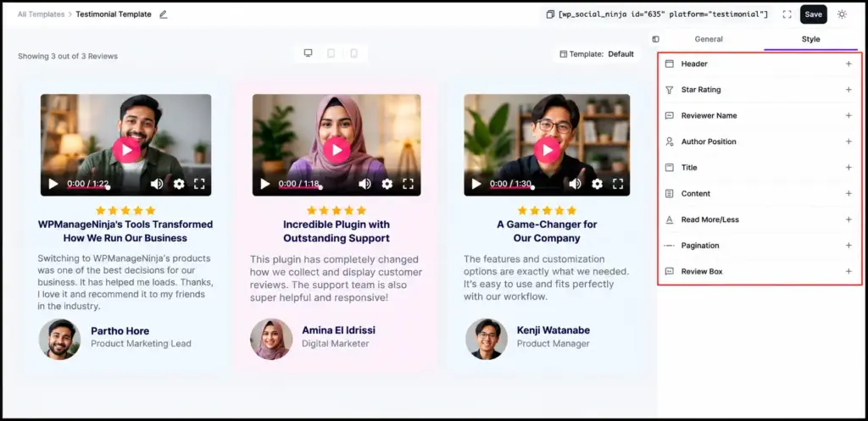Click Partho Hore's avatar thumbnail
This screenshot has width=868, height=421.
point(59,339)
